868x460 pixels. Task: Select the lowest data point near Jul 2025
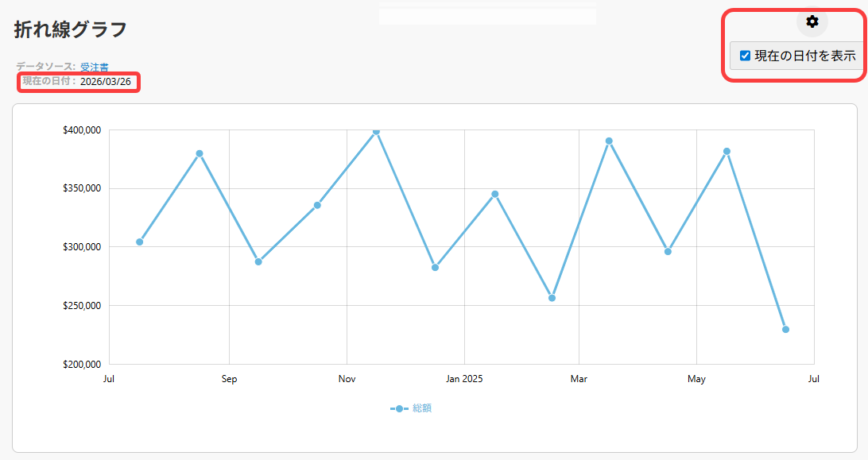pyautogui.click(x=785, y=329)
